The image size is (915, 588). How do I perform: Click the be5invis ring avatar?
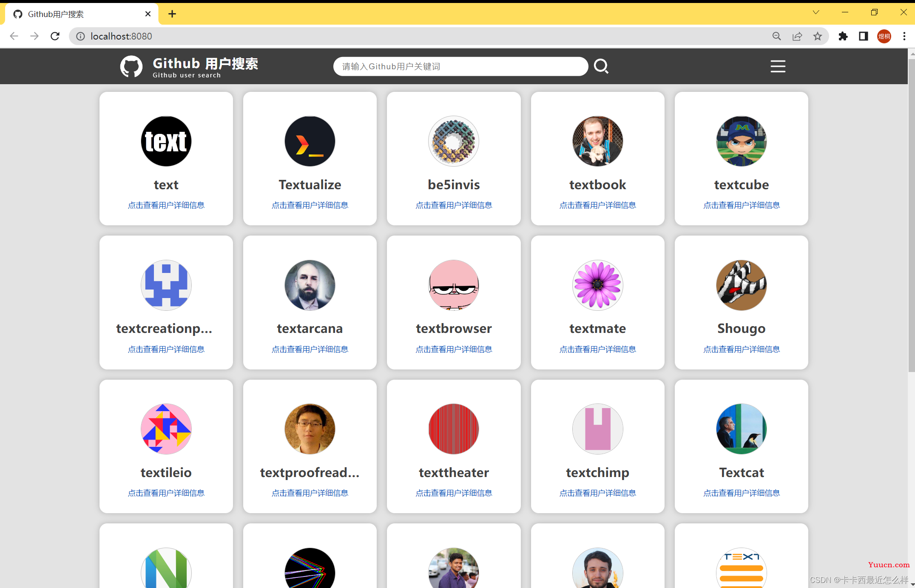[x=454, y=141]
